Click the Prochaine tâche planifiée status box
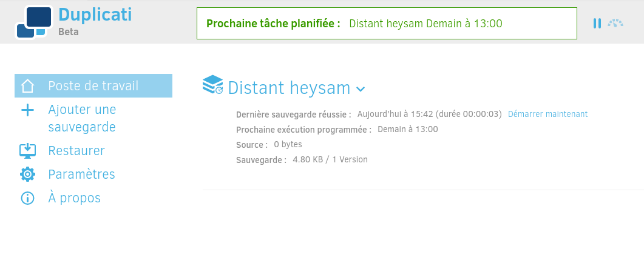Image resolution: width=644 pixels, height=269 pixels. pyautogui.click(x=387, y=24)
